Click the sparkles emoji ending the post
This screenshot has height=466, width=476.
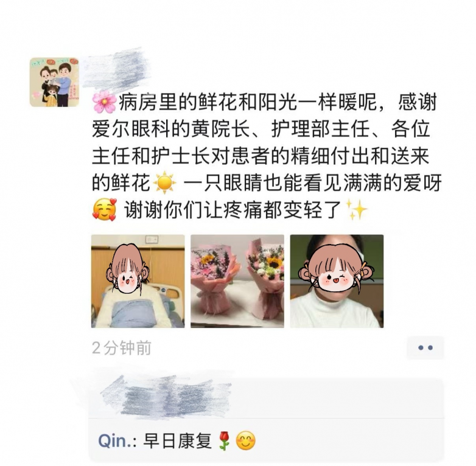tap(357, 209)
